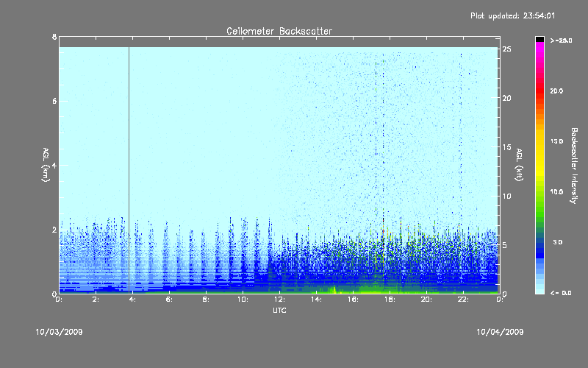
Task: Click the '6' km tick label on left axis
Action: (54, 101)
